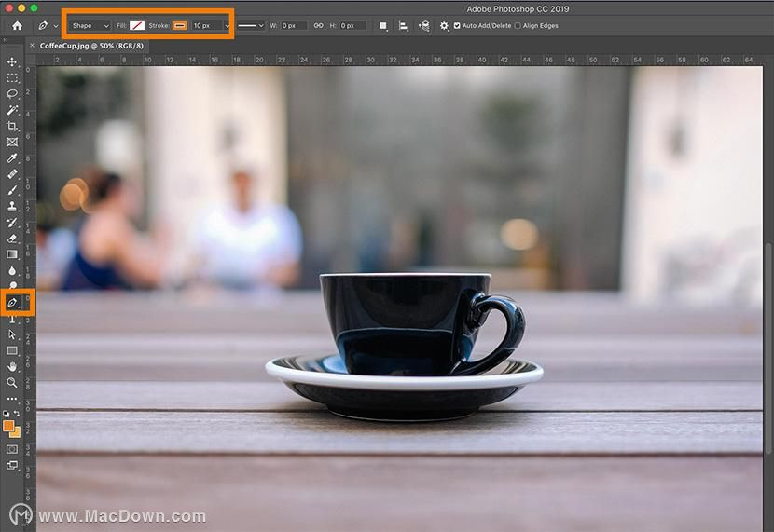Open the Shape tool mode dropdown

pos(90,26)
